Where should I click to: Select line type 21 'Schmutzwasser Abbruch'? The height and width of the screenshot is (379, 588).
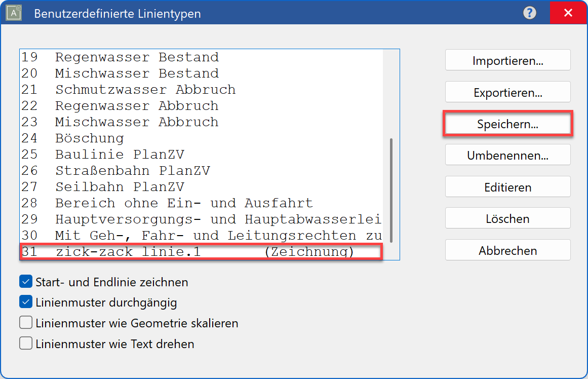pos(152,89)
